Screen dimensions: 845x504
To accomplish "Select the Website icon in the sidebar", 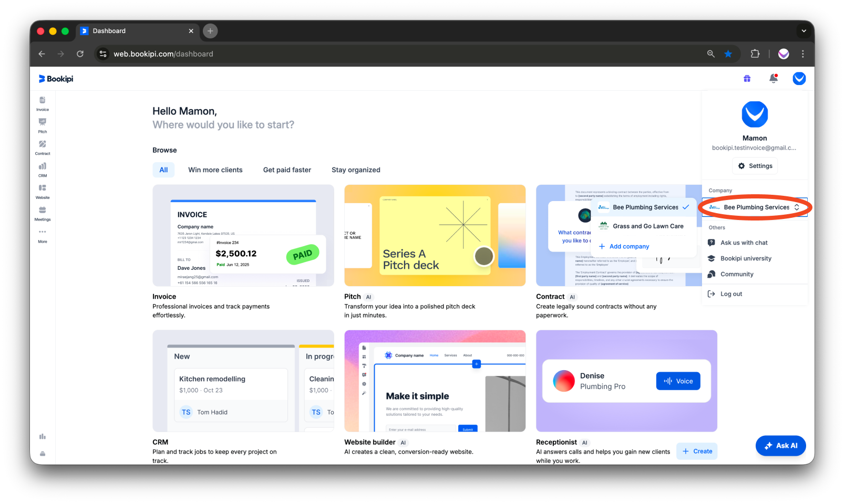I will 42,192.
